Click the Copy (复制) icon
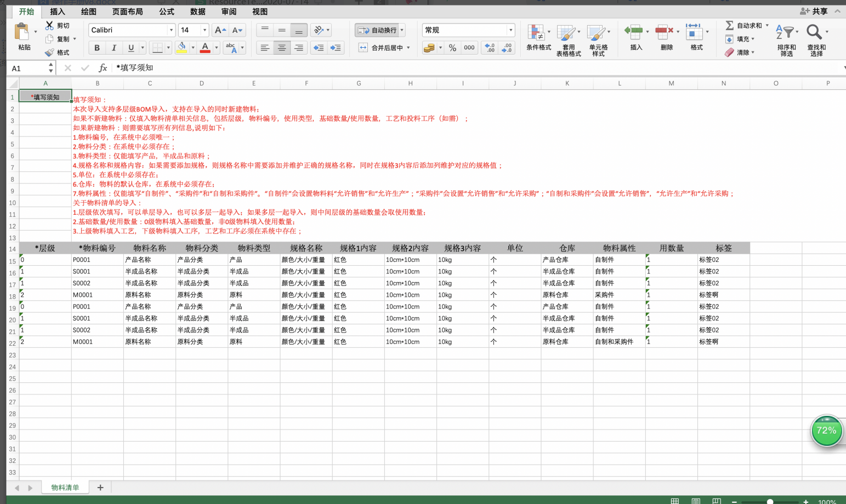Screen dimensions: 846x504 click(49, 39)
